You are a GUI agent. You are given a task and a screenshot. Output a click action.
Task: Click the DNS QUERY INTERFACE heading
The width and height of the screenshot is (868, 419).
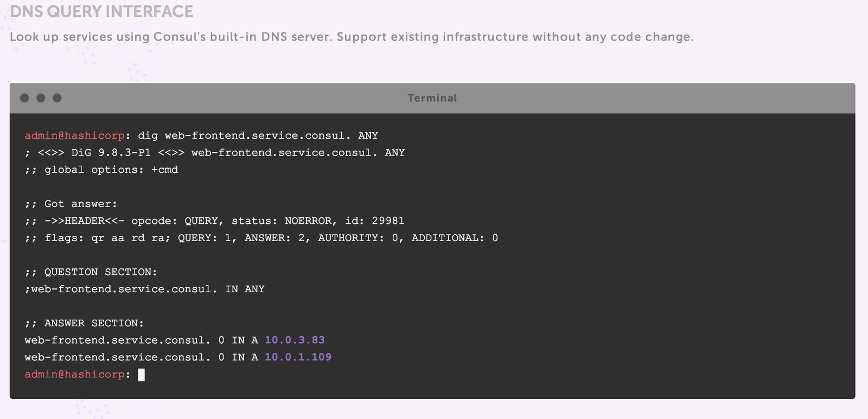[x=101, y=11]
